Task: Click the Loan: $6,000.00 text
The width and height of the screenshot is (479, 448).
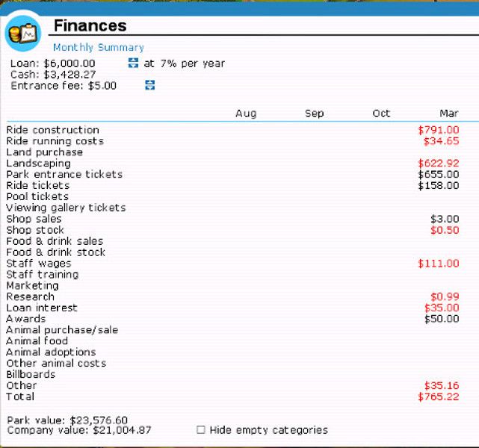Action: [x=52, y=63]
